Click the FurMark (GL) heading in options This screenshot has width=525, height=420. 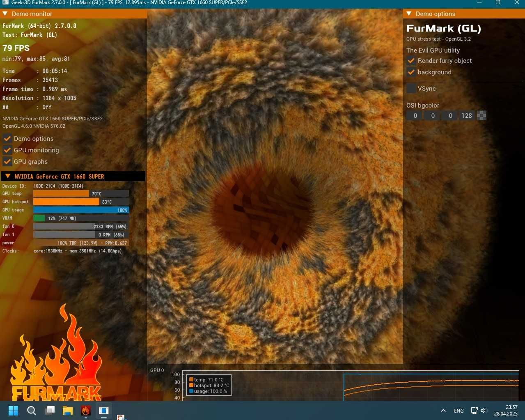tap(444, 28)
